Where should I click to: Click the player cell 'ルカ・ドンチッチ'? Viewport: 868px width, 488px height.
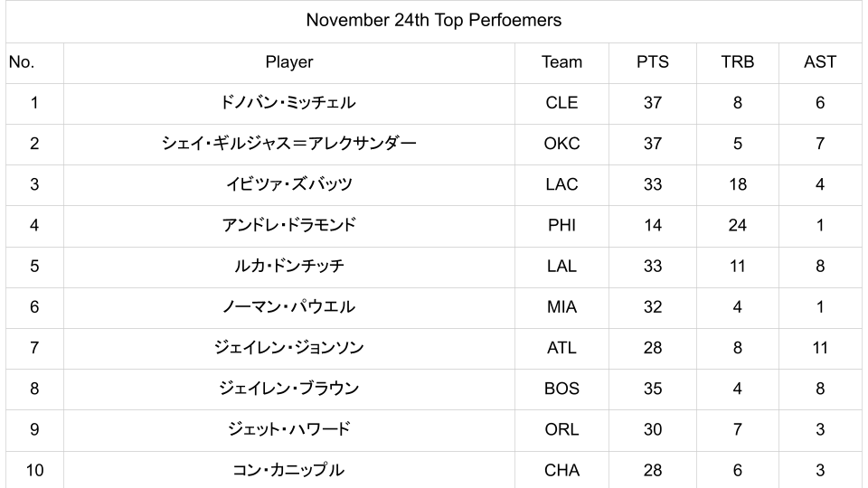click(289, 266)
